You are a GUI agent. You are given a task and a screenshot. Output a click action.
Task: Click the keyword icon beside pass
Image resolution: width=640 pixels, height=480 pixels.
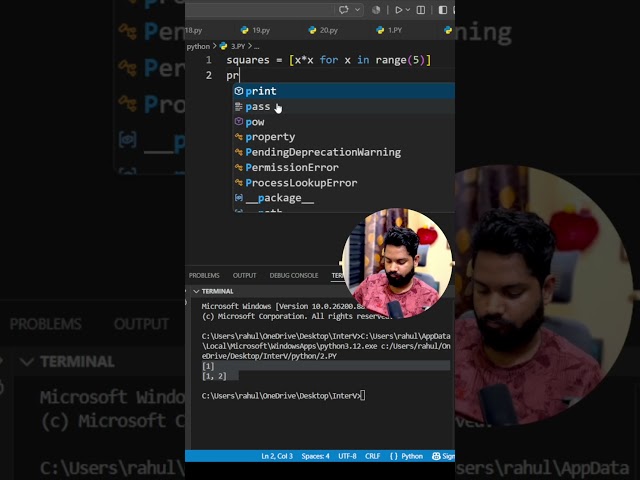tap(239, 107)
